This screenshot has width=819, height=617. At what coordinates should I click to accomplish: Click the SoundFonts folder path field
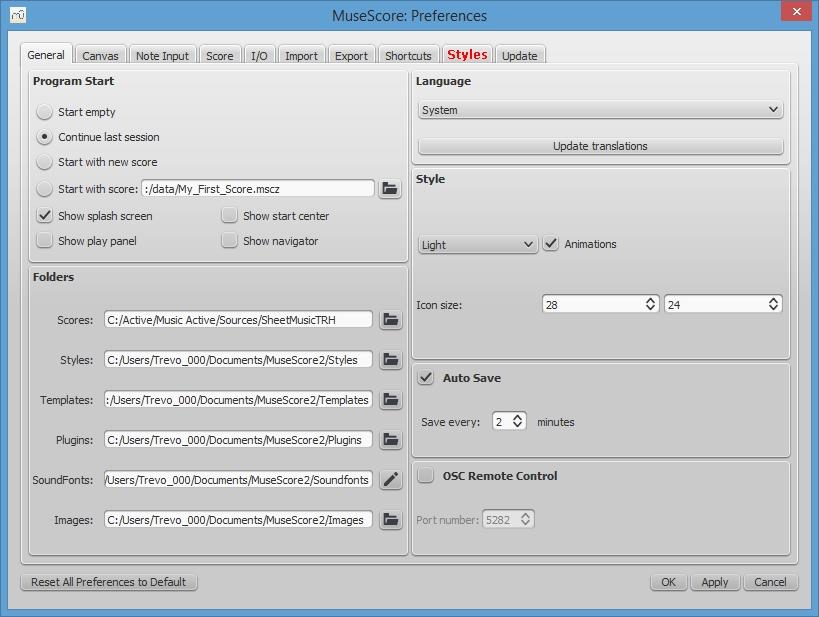(238, 480)
